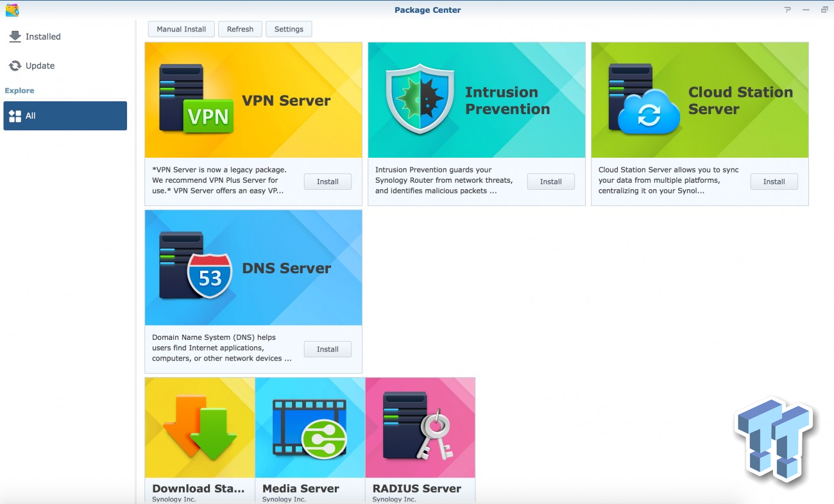The width and height of the screenshot is (834, 504).
Task: Maximize the Package Center window
Action: (824, 10)
